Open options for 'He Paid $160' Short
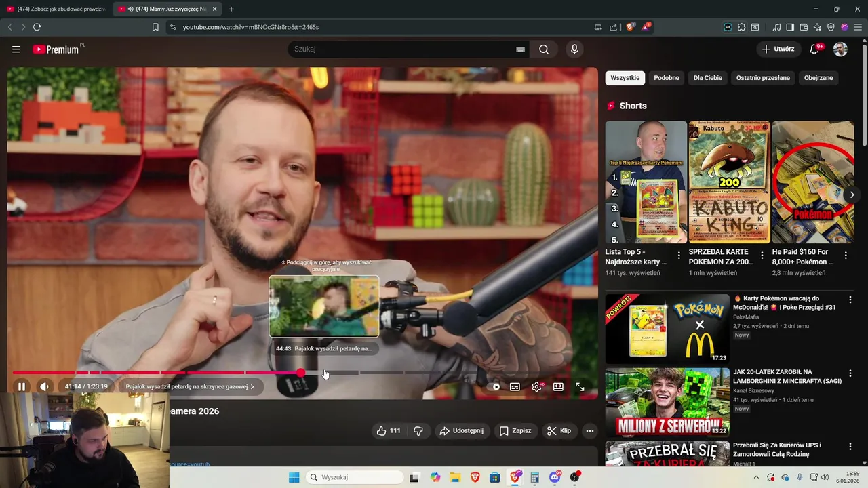The height and width of the screenshot is (488, 868). click(846, 256)
